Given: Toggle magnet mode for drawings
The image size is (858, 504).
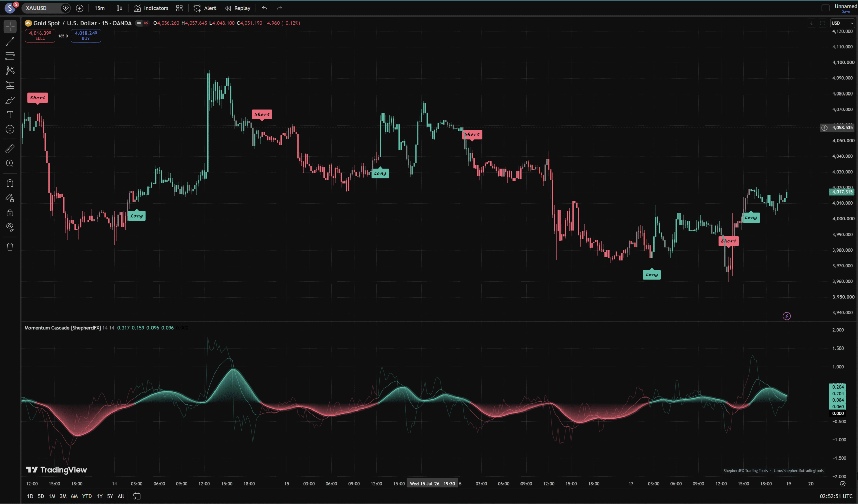Looking at the screenshot, I should click(10, 183).
